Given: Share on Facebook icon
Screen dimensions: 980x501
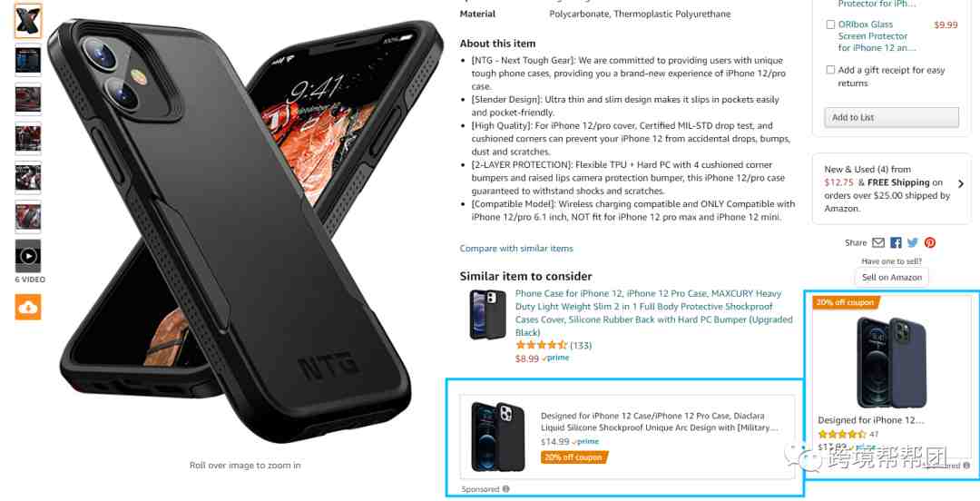Looking at the screenshot, I should pos(896,242).
